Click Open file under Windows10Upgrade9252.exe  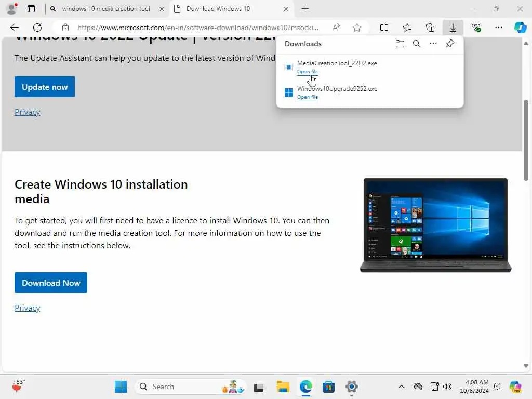[308, 97]
